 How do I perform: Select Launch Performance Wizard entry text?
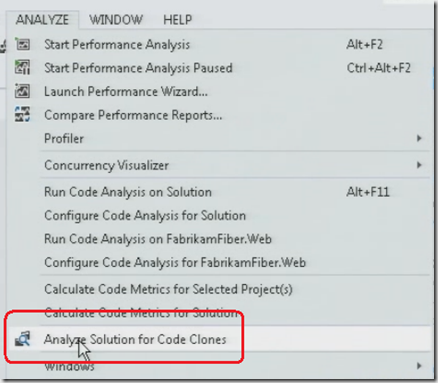coord(126,91)
